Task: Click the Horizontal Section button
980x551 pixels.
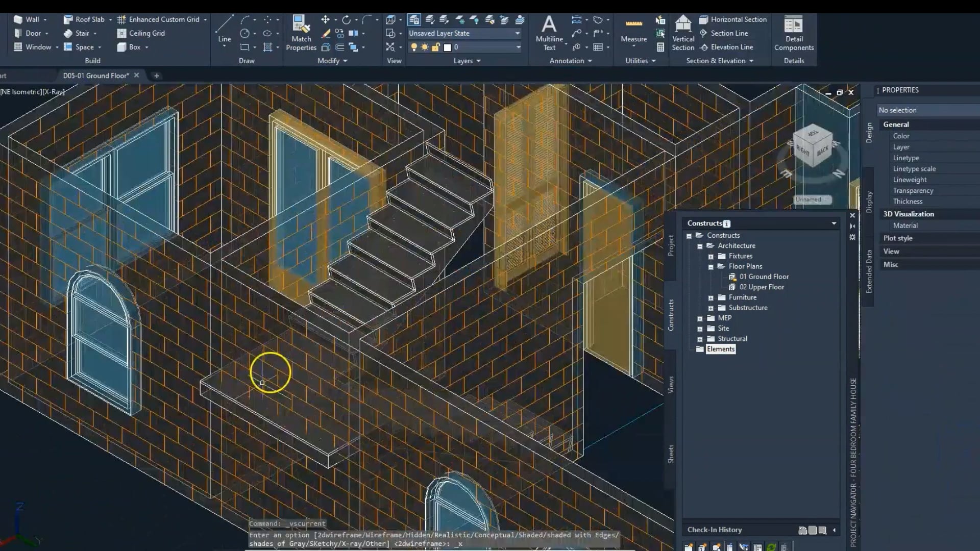Action: point(733,19)
